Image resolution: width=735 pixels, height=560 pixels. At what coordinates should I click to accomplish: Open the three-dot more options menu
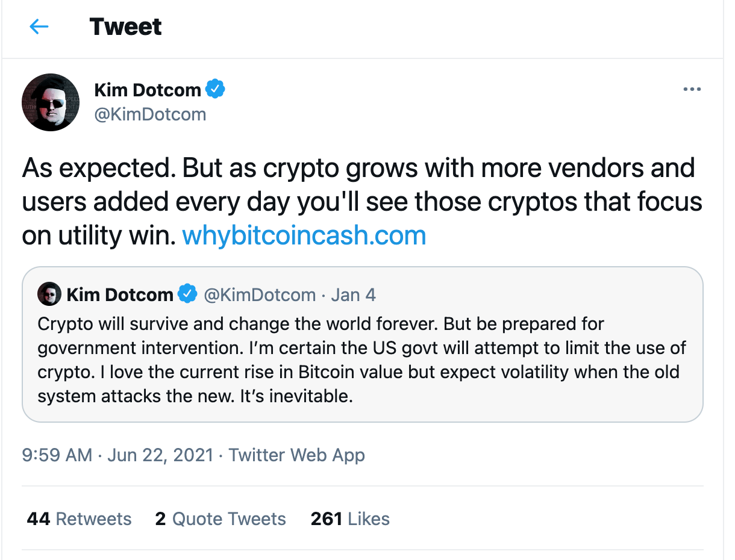(x=692, y=90)
